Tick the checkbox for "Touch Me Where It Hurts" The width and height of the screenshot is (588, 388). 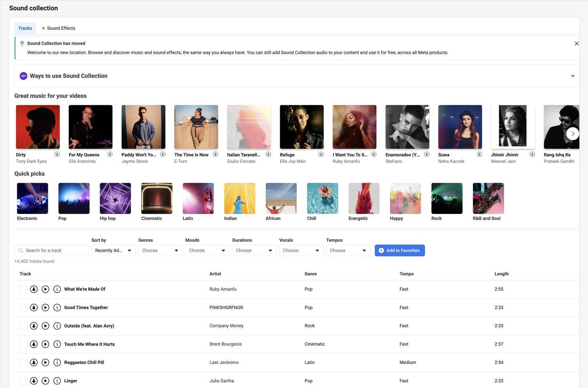[x=23, y=344]
